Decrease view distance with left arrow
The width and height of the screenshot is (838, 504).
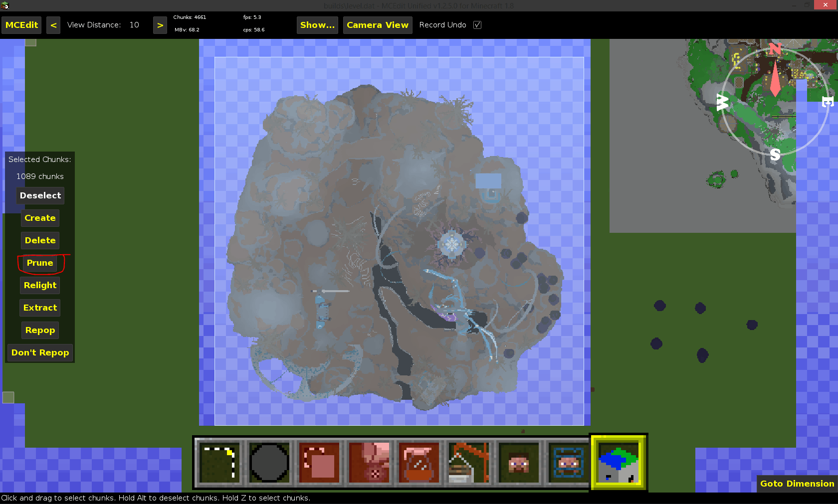pos(53,25)
